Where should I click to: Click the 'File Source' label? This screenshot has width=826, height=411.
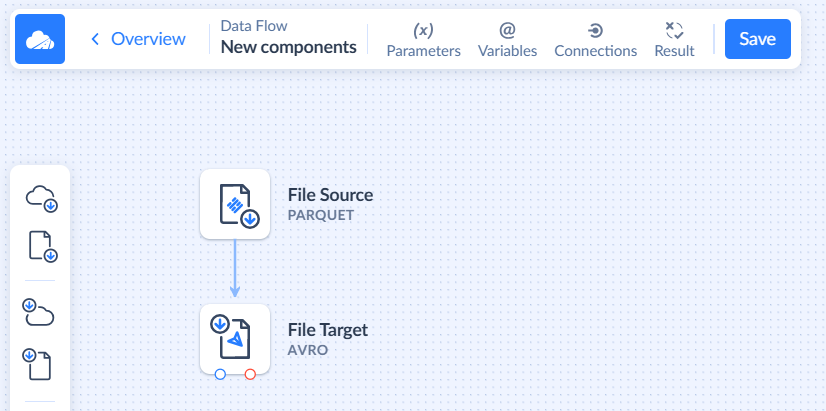click(330, 195)
